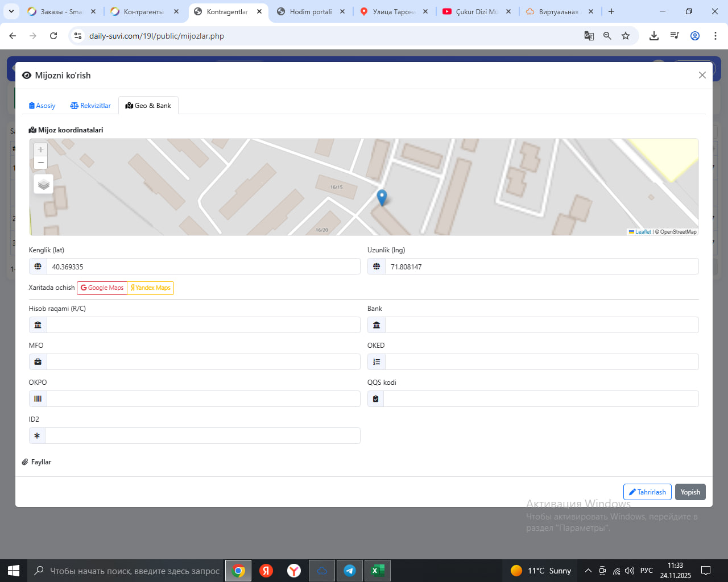Focus the Hisob raqami (R/C) input
Image resolution: width=728 pixels, height=582 pixels.
[x=203, y=325]
